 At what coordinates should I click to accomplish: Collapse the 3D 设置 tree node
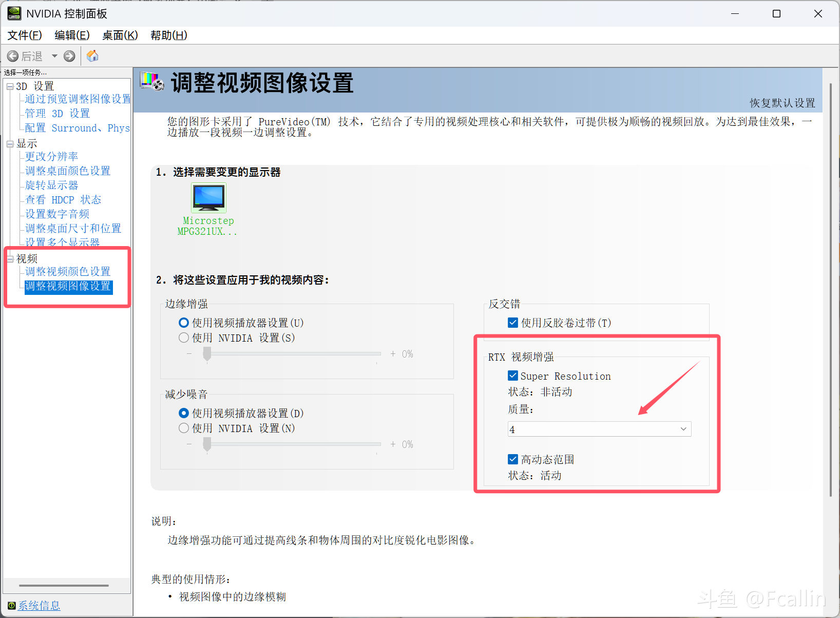coord(10,86)
